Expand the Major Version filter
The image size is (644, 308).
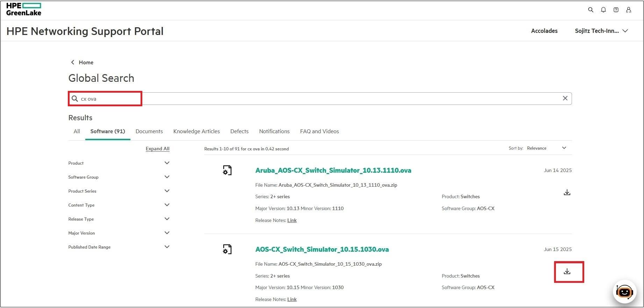point(167,233)
